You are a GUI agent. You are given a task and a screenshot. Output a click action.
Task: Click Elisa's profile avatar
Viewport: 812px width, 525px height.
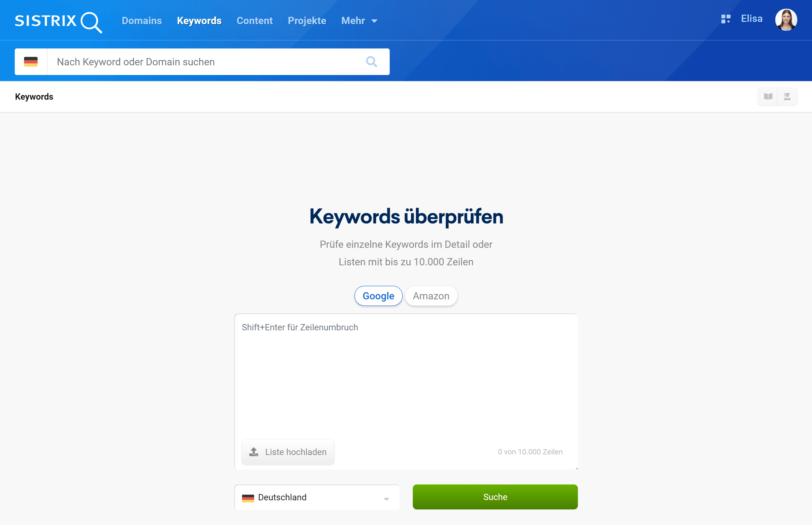click(x=786, y=20)
